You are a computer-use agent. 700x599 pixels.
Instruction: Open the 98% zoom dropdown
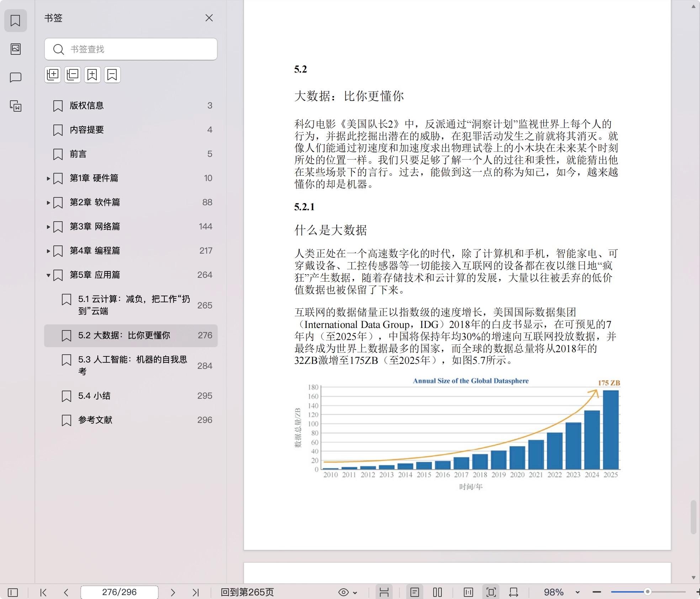click(577, 593)
